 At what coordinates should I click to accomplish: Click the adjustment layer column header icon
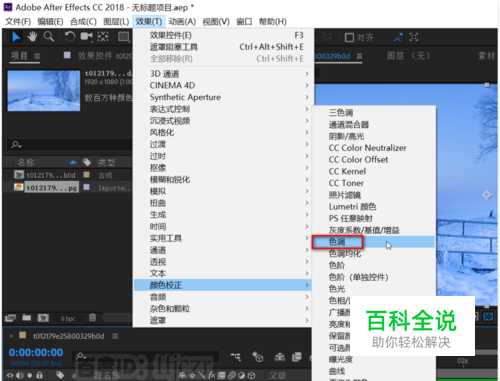[242, 376]
